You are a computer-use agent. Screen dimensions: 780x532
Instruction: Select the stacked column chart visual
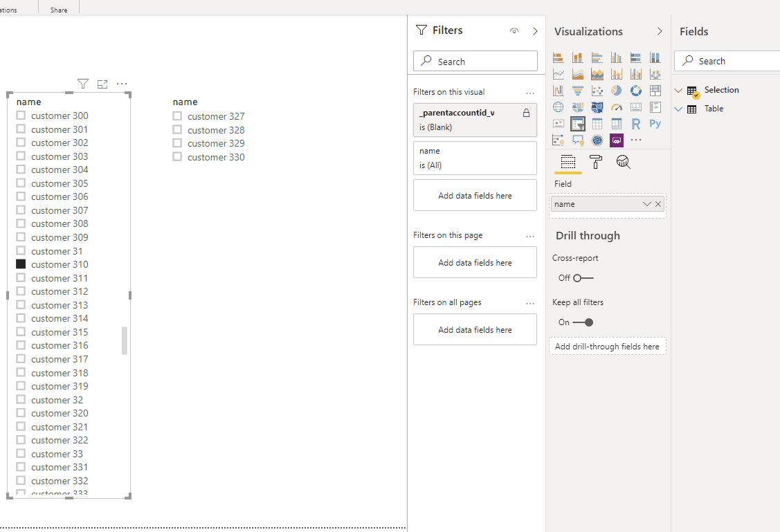pyautogui.click(x=577, y=57)
